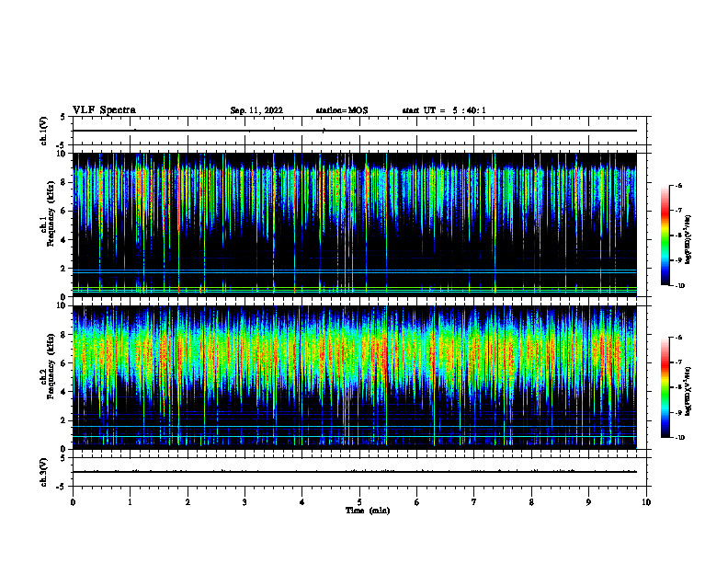Click the ch.1 spectrogram color scale bar
728x563 pixels.
coord(665,236)
